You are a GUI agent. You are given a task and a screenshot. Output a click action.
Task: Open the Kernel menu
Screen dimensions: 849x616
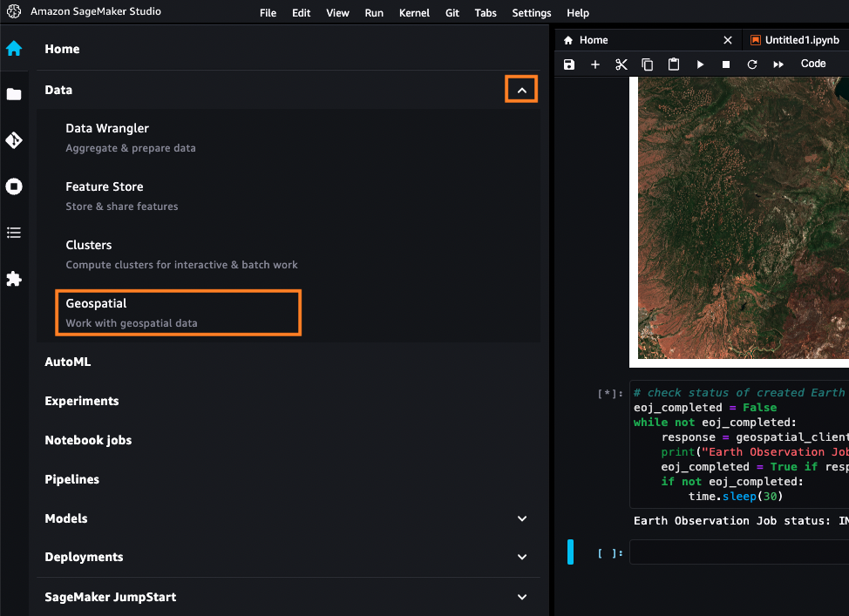coord(414,13)
